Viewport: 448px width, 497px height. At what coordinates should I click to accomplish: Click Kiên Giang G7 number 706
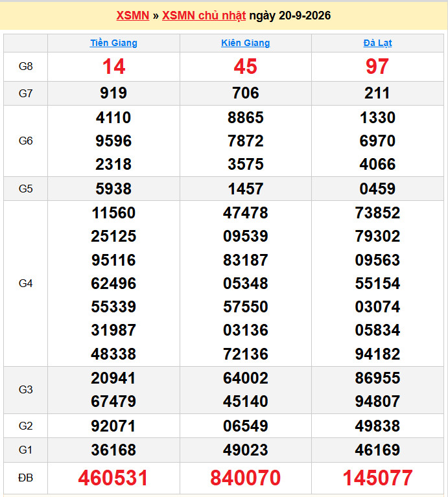coord(246,93)
